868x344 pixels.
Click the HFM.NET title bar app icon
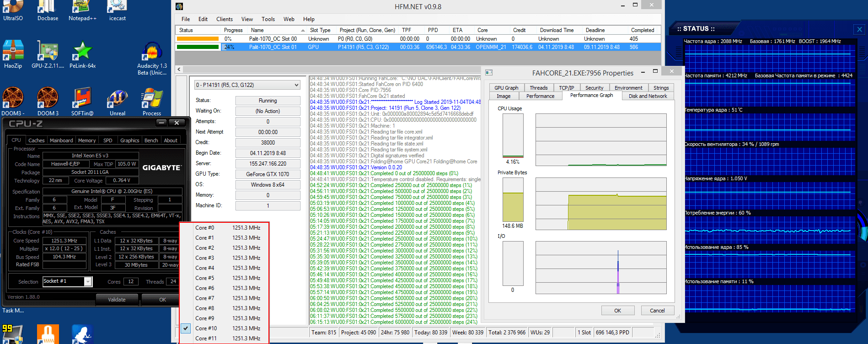179,6
